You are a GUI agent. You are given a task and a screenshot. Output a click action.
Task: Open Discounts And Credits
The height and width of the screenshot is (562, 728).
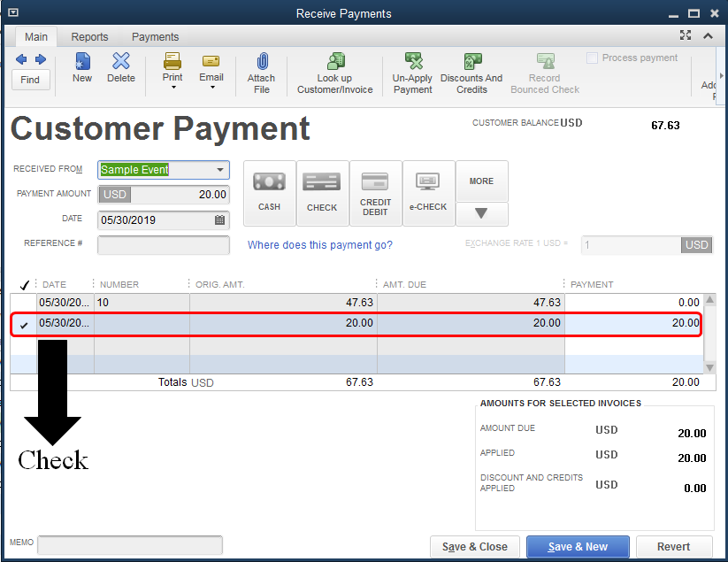pyautogui.click(x=471, y=73)
